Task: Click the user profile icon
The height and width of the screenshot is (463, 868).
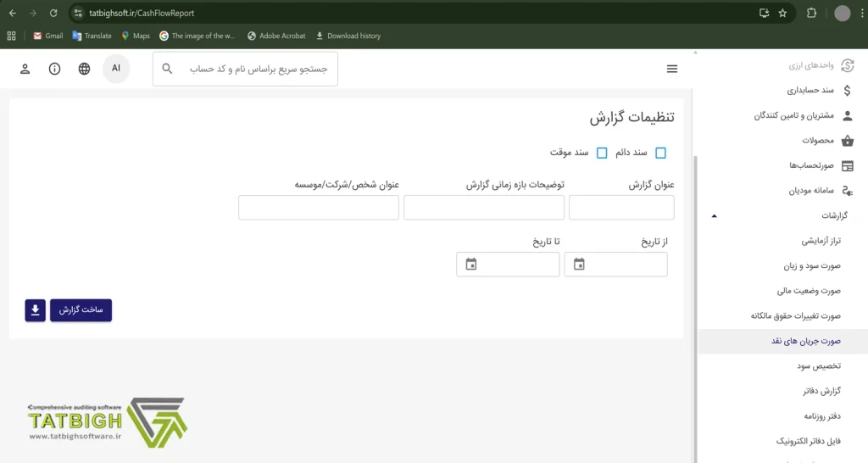Action: pos(25,69)
